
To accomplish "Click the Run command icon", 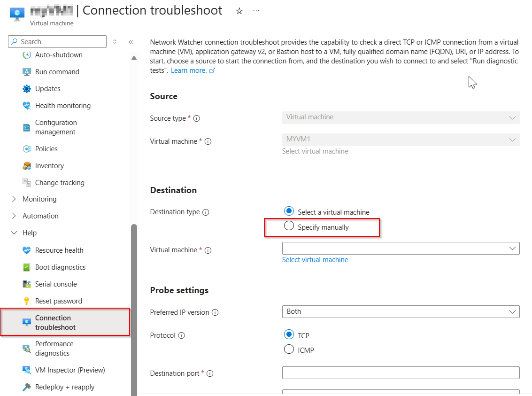I will pos(26,72).
